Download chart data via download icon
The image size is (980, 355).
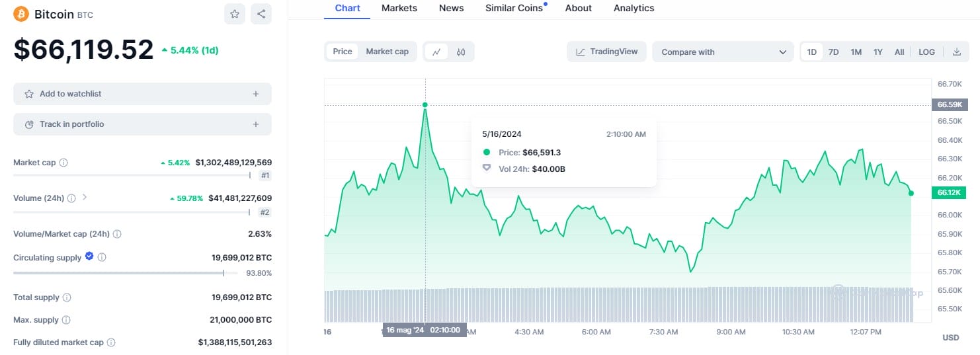tap(956, 52)
